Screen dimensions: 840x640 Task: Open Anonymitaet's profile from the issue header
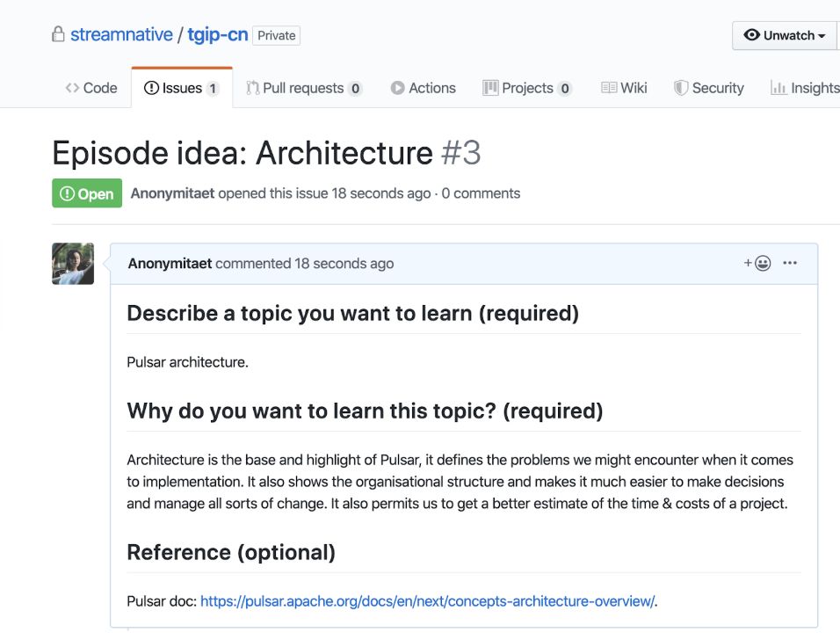click(172, 193)
